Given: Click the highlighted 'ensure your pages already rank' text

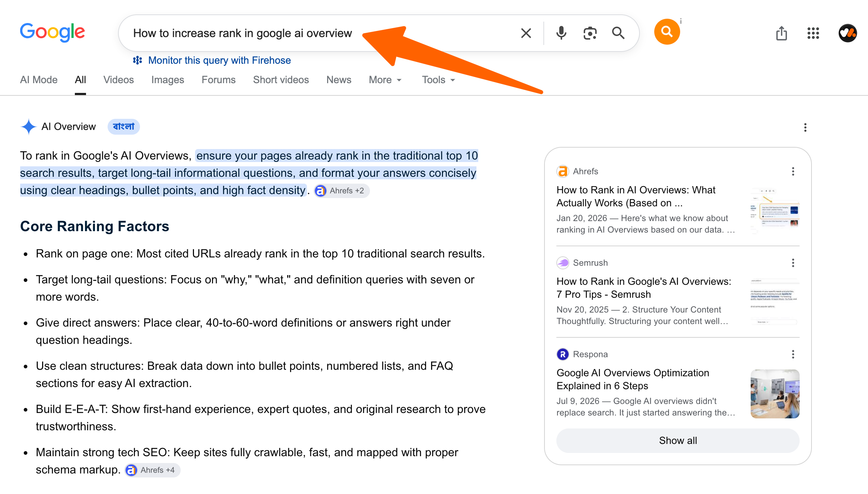Looking at the screenshot, I should (249, 173).
